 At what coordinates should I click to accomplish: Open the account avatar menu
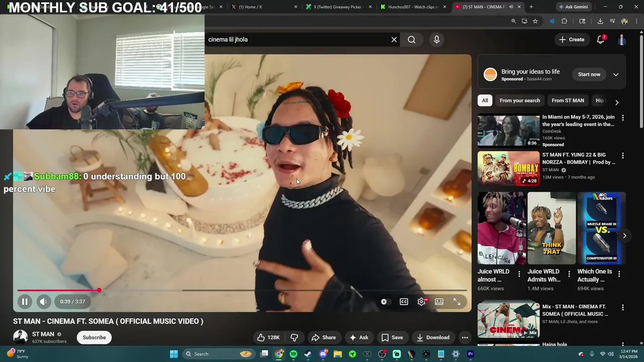point(622,39)
